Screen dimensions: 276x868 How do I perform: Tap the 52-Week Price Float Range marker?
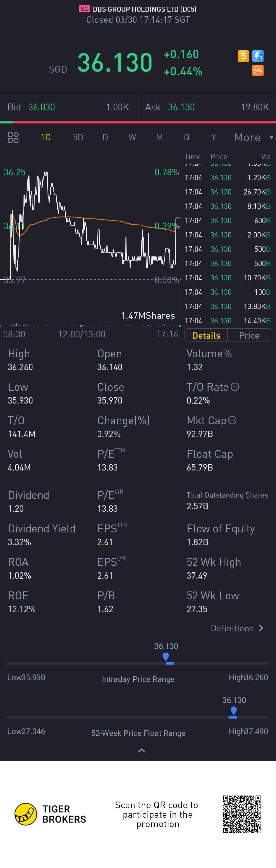point(233,713)
